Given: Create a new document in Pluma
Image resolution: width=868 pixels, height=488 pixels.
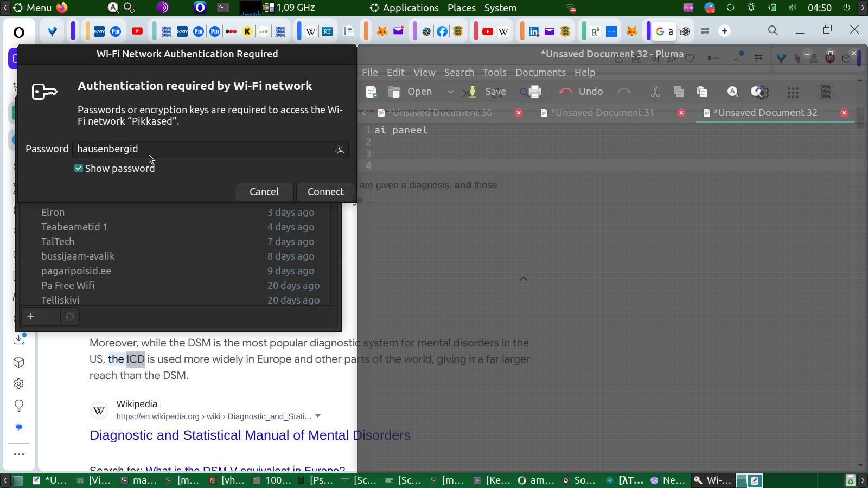Looking at the screenshot, I should [372, 92].
